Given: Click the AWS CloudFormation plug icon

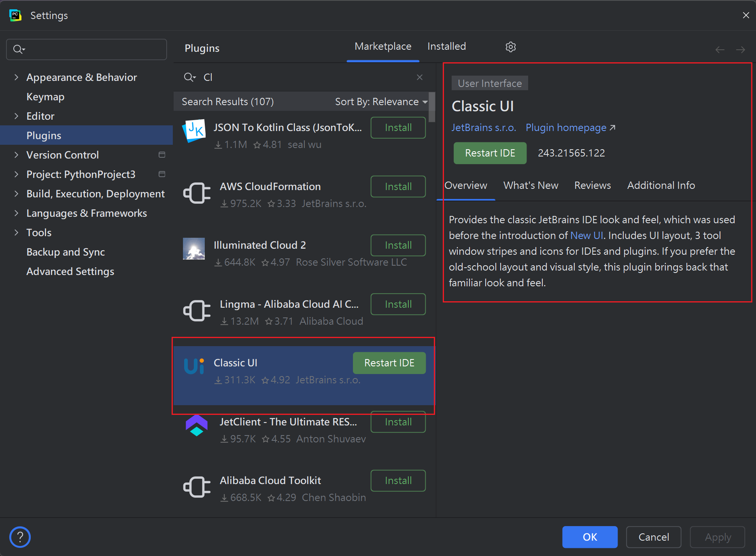Looking at the screenshot, I should (197, 193).
